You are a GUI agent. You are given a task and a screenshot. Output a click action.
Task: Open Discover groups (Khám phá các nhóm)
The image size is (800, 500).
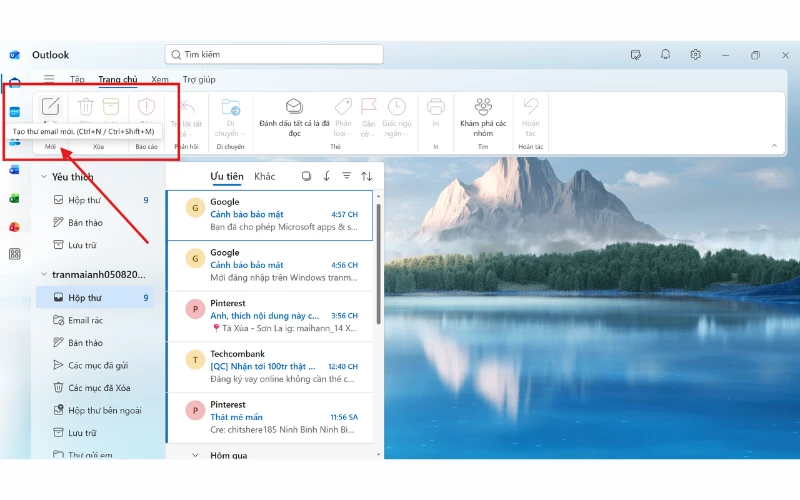tap(483, 117)
